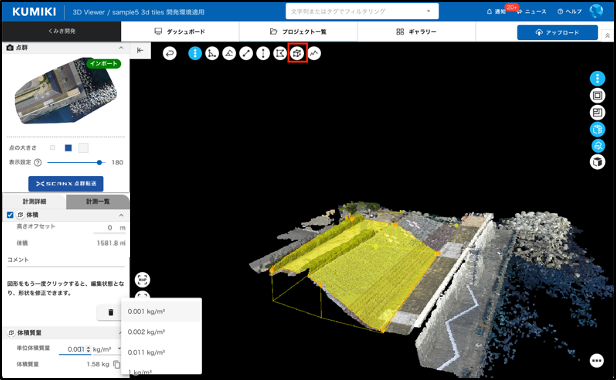Click the SCANX 点群転送 button
The image size is (616, 380).
[66, 184]
